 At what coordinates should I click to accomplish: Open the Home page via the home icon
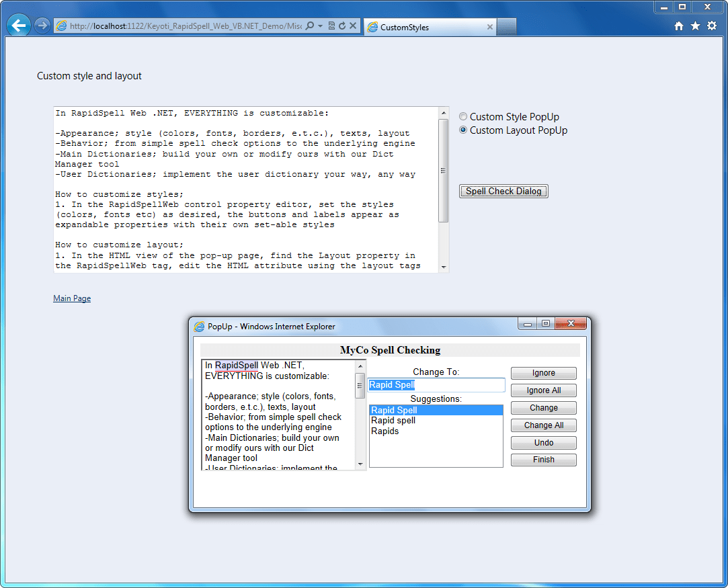coord(680,25)
